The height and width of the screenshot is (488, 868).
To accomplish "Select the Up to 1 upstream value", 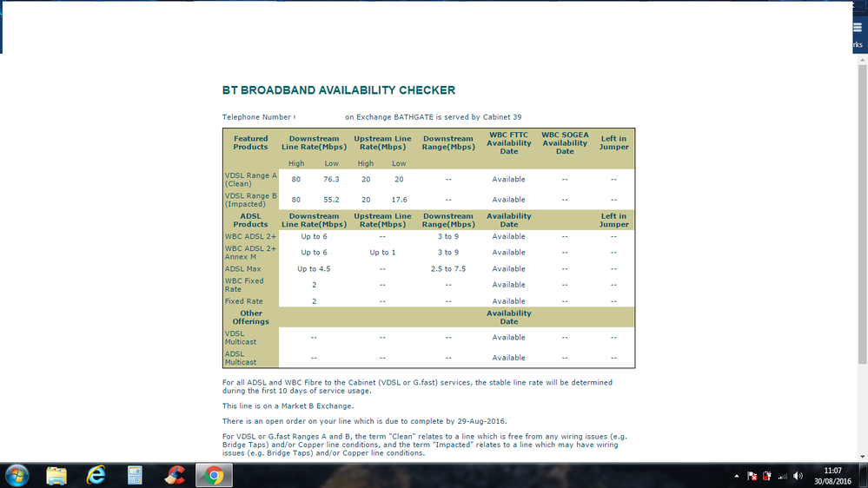I will coord(382,253).
